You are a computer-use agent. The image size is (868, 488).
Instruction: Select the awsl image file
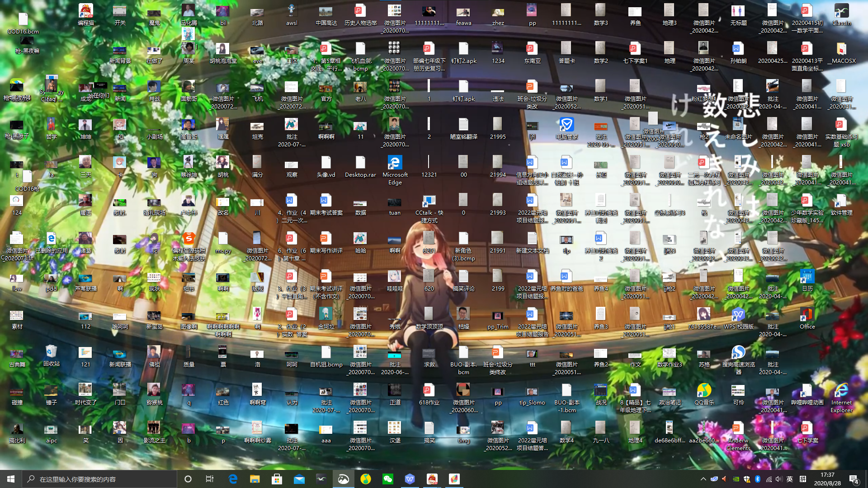292,14
